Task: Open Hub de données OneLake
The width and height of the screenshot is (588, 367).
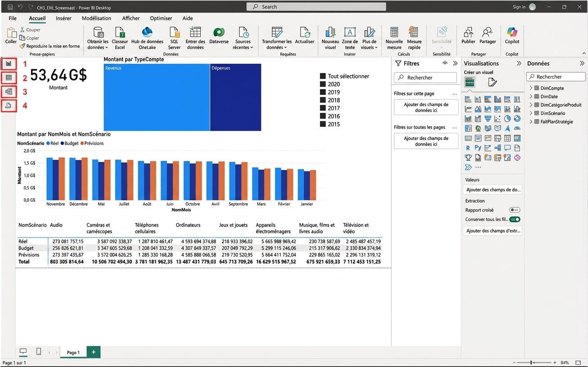Action: click(x=147, y=38)
